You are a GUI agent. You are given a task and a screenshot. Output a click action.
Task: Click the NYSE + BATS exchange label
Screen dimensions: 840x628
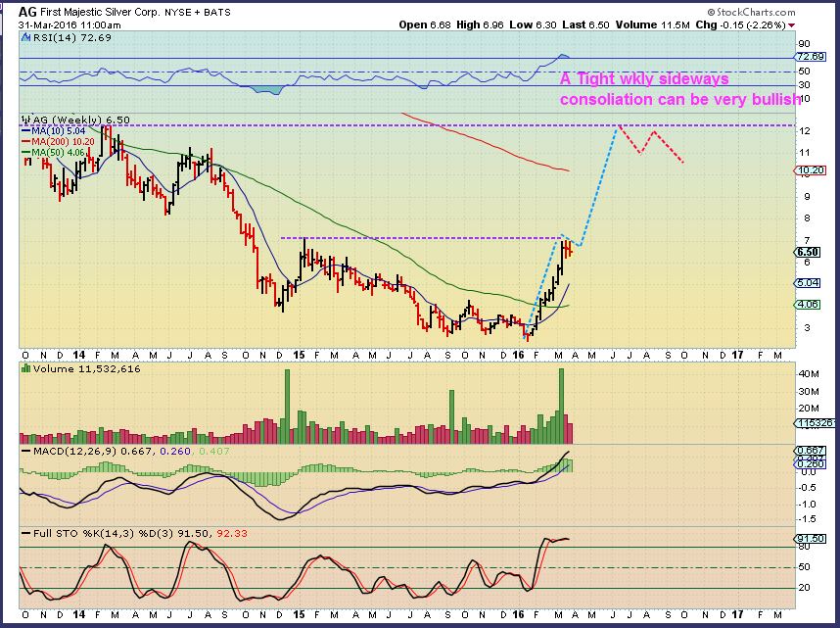pos(198,12)
